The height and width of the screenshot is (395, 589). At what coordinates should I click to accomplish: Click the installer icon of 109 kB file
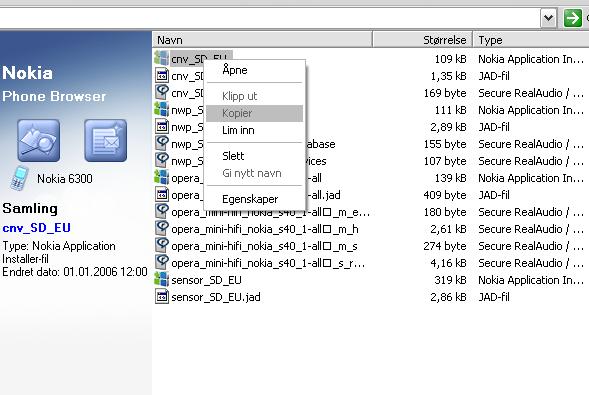point(162,58)
